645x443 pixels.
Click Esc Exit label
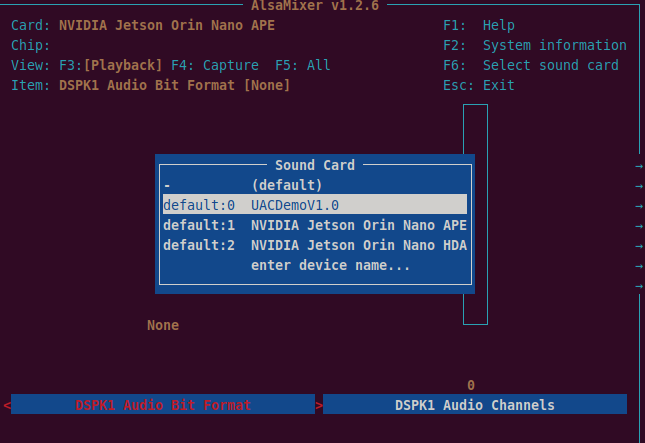(479, 86)
